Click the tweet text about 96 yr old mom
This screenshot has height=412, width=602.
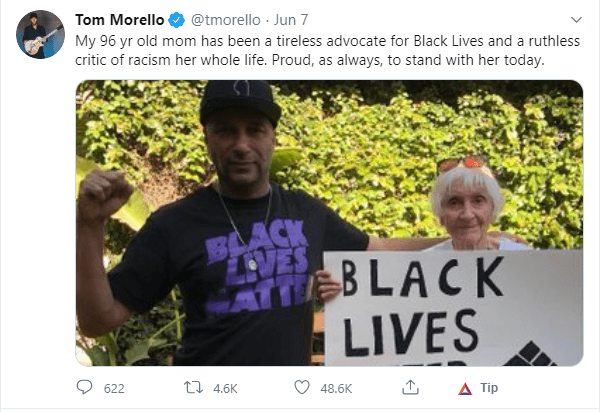click(327, 50)
